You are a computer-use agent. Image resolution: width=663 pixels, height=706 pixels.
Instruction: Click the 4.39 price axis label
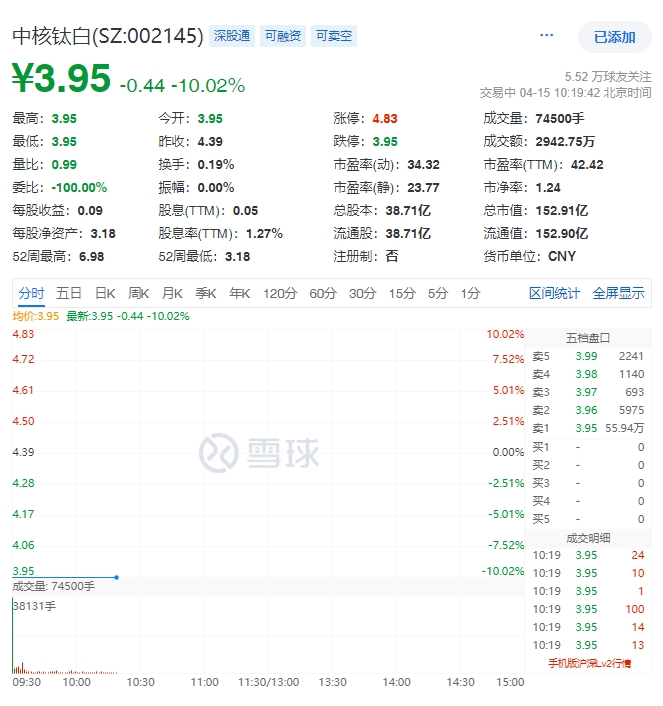[23, 452]
